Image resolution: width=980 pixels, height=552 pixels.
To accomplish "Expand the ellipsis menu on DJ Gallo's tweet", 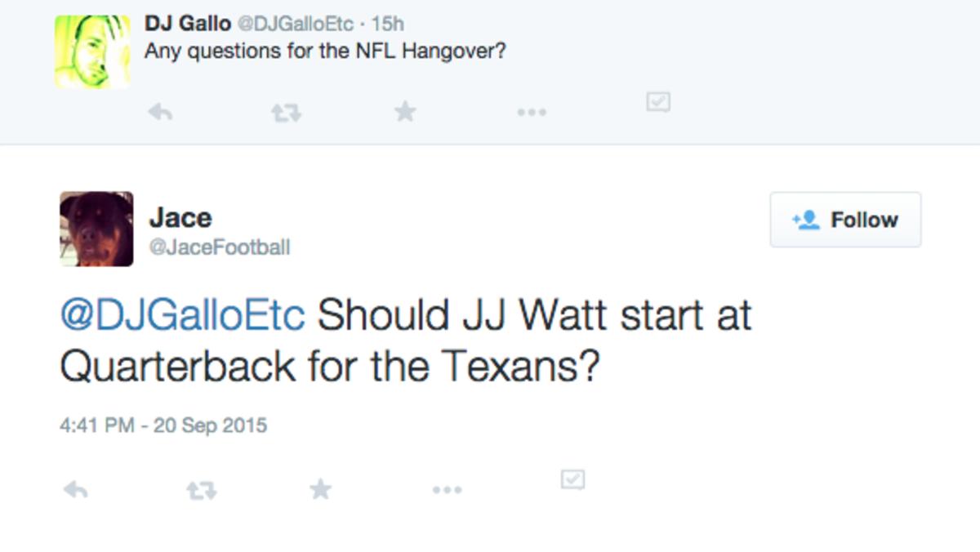I will [532, 114].
